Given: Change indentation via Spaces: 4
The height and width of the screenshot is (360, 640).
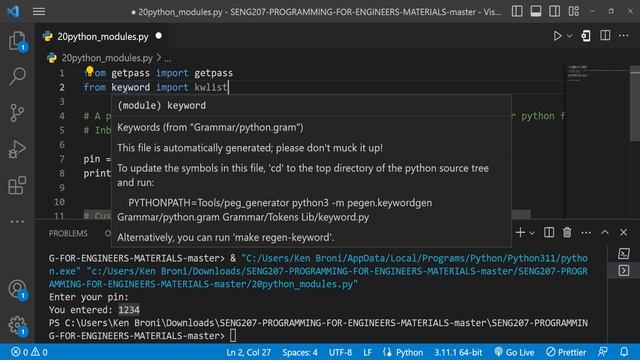Looking at the screenshot, I should click(300, 352).
